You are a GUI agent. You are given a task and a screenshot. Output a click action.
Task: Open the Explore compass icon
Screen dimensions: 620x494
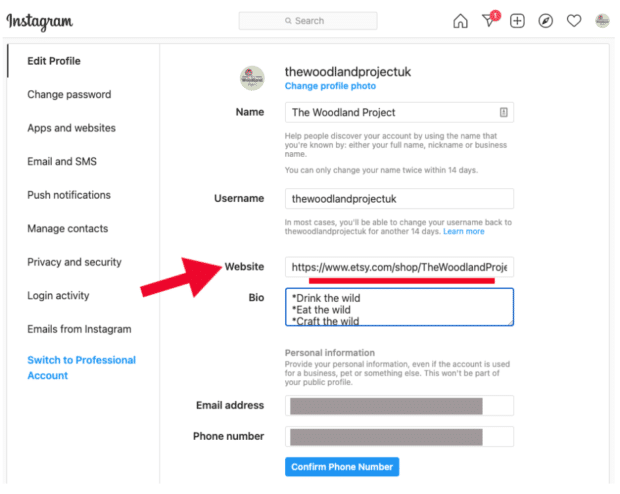click(x=545, y=21)
